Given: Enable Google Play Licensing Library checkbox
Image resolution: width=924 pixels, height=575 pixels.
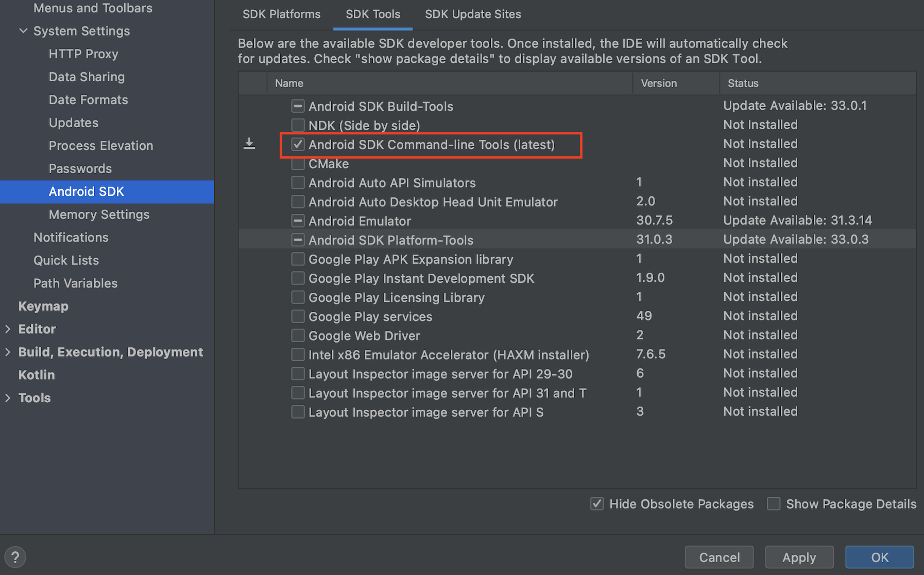Looking at the screenshot, I should tap(298, 297).
